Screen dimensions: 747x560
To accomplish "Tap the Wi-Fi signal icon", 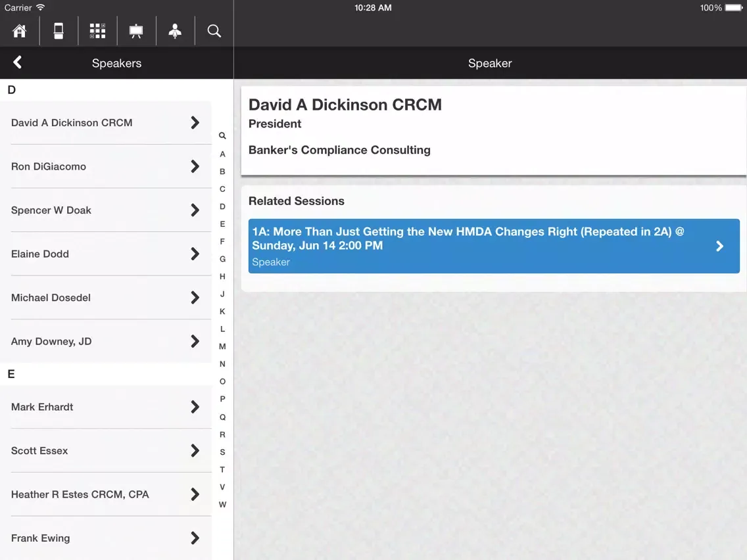I will point(41,7).
